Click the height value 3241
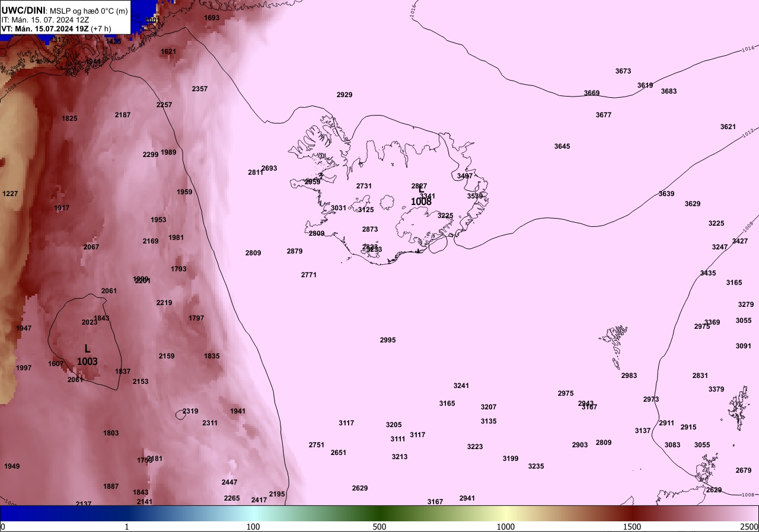The height and width of the screenshot is (532, 759). 461,386
